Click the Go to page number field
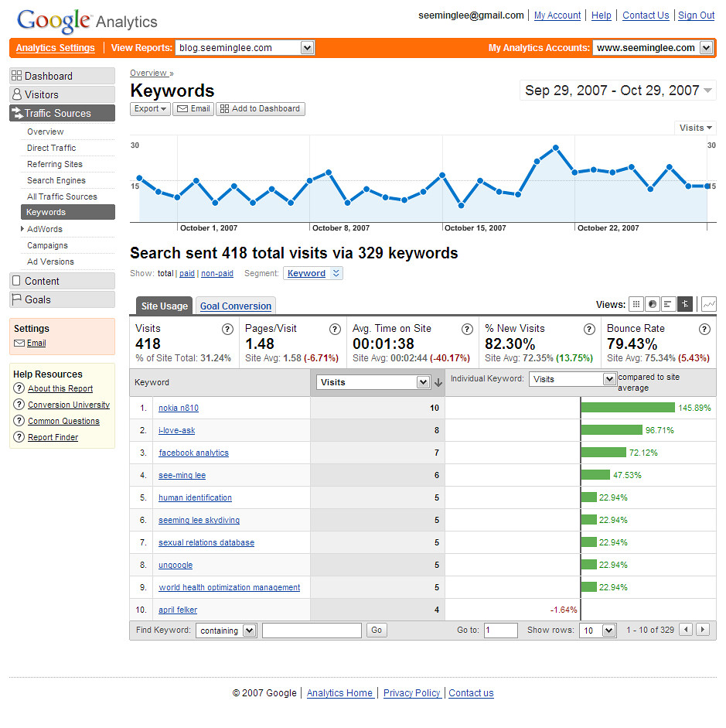 click(x=501, y=631)
